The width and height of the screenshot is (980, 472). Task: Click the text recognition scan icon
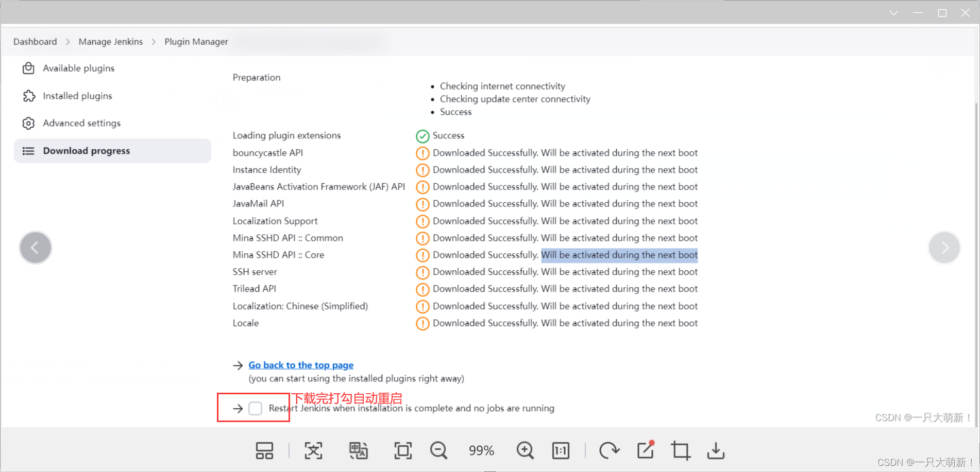tap(313, 451)
